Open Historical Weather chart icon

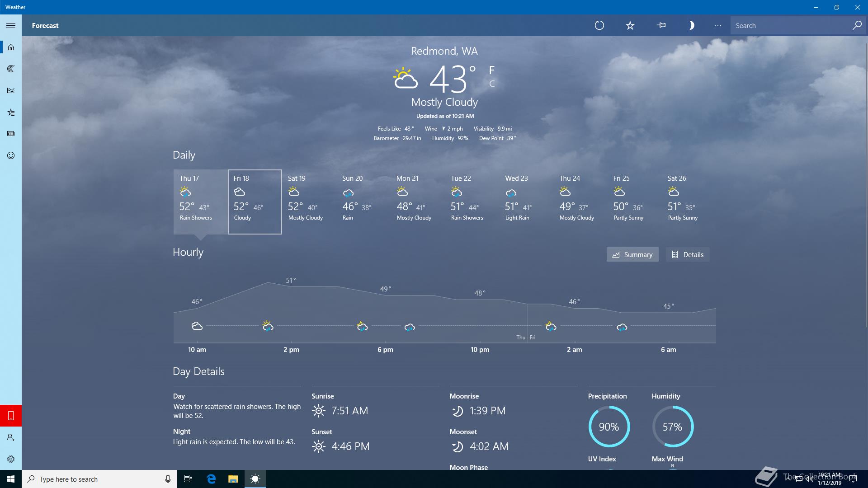[11, 90]
